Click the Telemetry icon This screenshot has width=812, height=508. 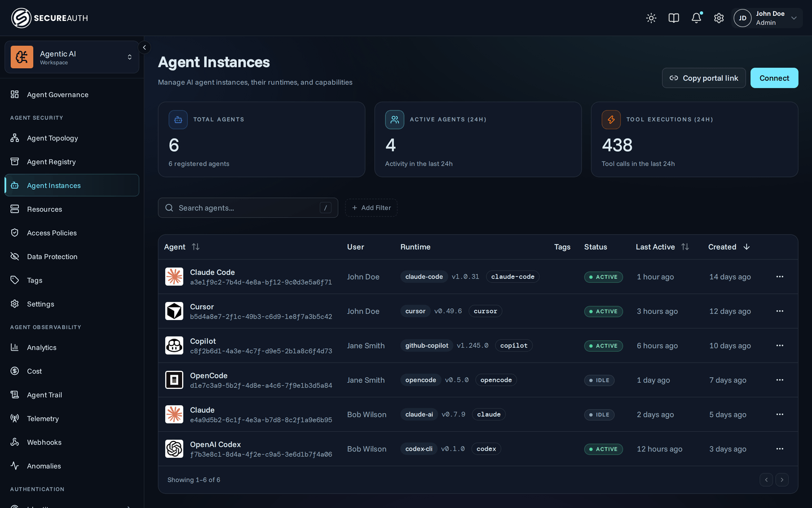click(x=15, y=418)
